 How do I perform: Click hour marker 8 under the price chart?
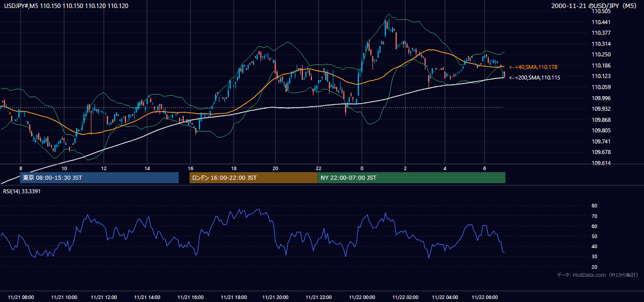tap(21, 168)
